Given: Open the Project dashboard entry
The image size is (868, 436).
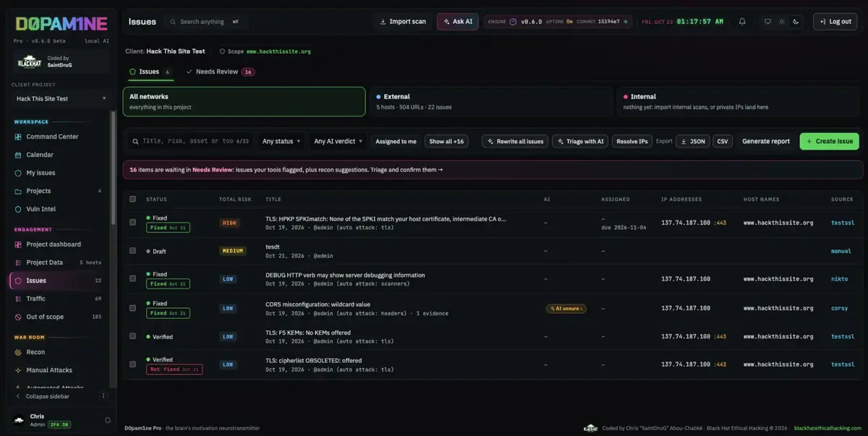Looking at the screenshot, I should (58, 244).
